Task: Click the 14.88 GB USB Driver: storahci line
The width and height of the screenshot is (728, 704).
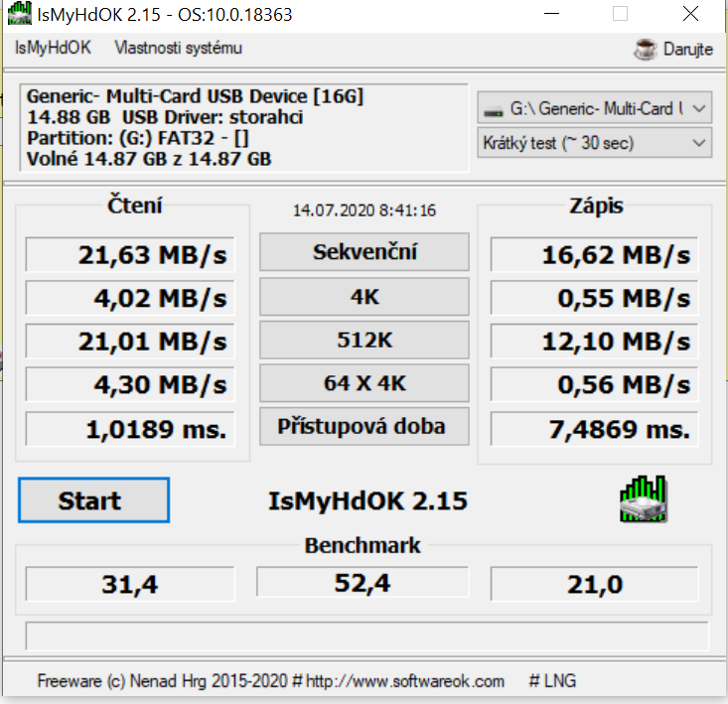Action: click(165, 117)
